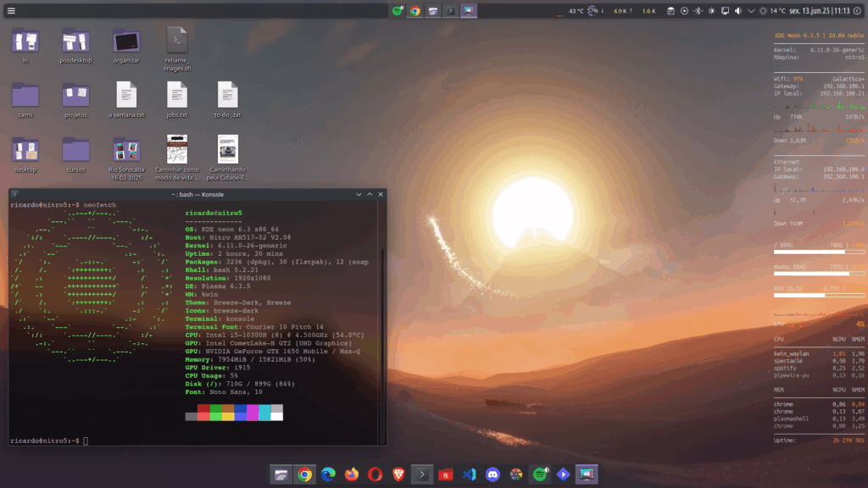
Task: Open the blue diamond play app in the dock
Action: click(x=563, y=474)
